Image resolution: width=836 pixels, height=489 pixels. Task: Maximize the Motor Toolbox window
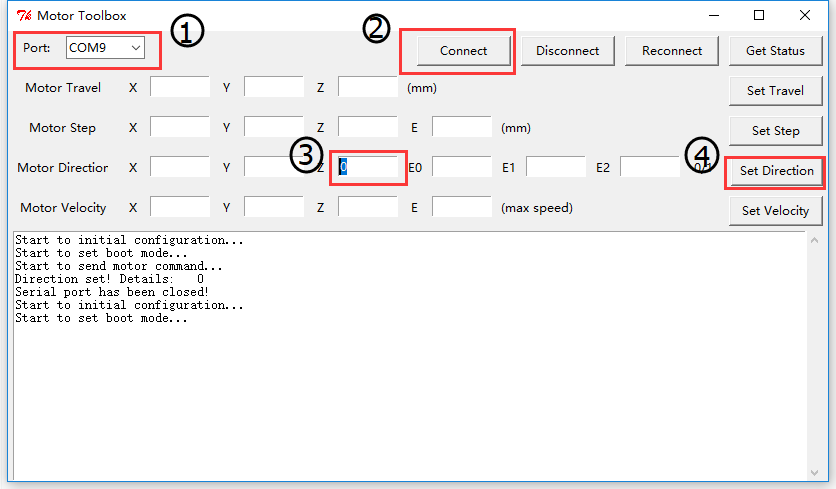pyautogui.click(x=759, y=16)
